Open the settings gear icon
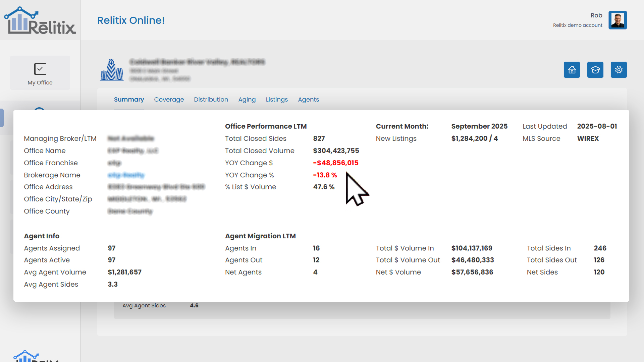Image resolution: width=644 pixels, height=362 pixels. 619,70
